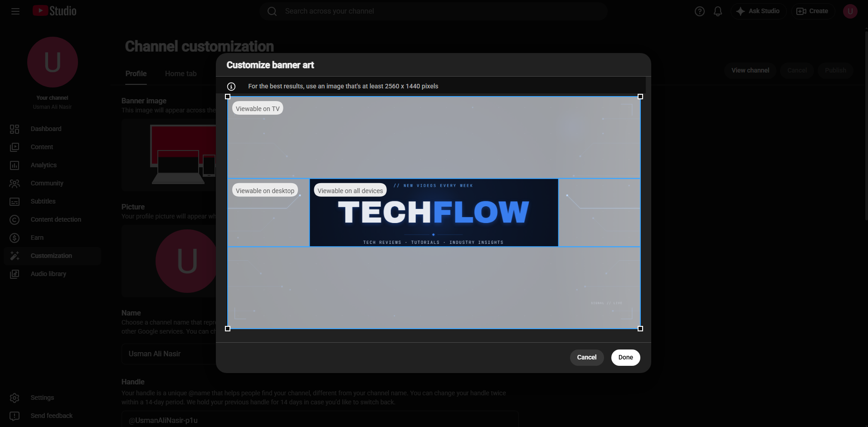Viewport: 868px width, 427px height.
Task: Click the Channel customization heading
Action: click(200, 46)
